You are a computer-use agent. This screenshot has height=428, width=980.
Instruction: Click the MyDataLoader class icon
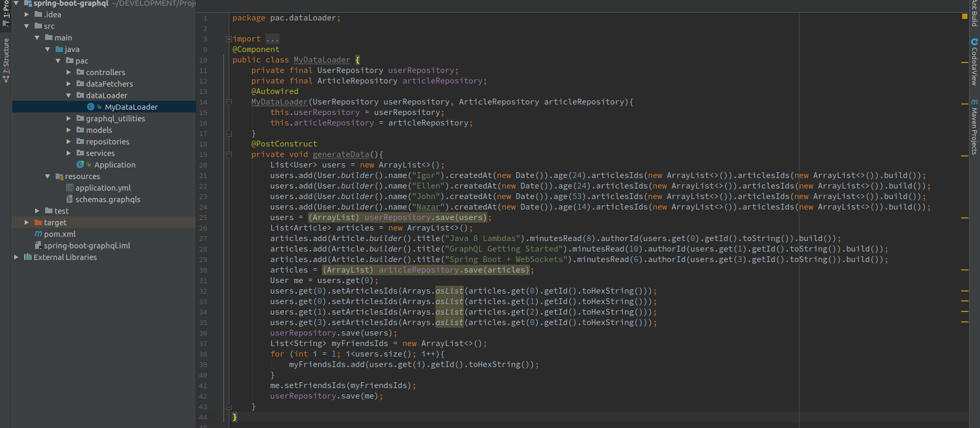[x=91, y=107]
